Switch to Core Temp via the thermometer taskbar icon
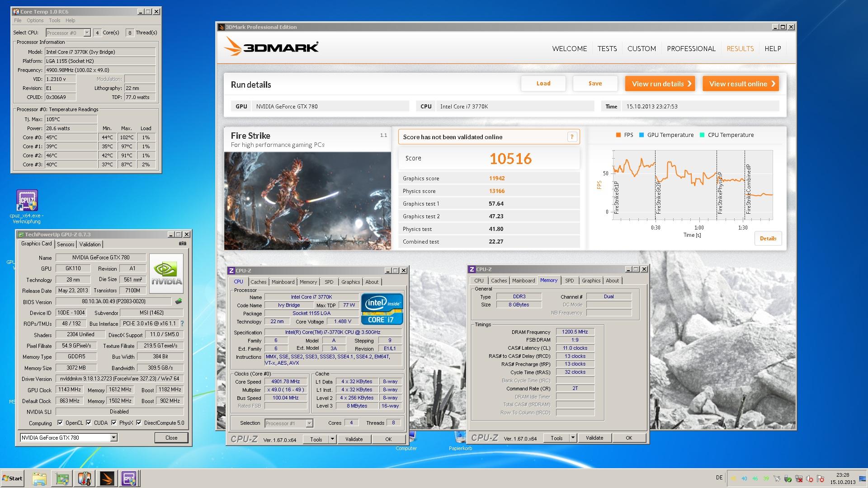868x488 pixels. 85,479
